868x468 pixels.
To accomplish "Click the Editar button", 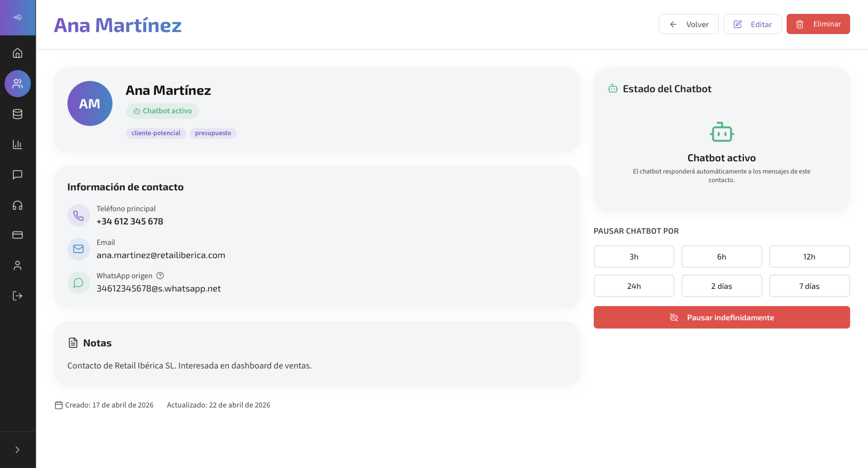I will [752, 24].
